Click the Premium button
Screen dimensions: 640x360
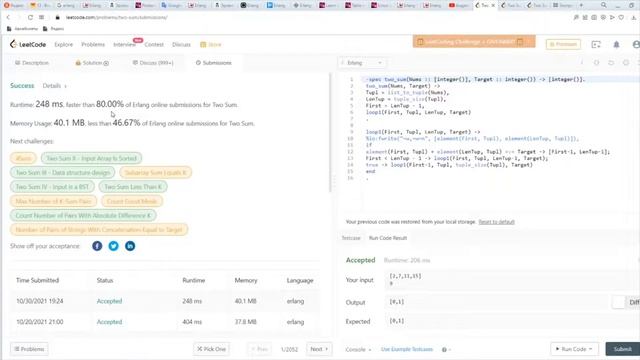pyautogui.click(x=563, y=44)
